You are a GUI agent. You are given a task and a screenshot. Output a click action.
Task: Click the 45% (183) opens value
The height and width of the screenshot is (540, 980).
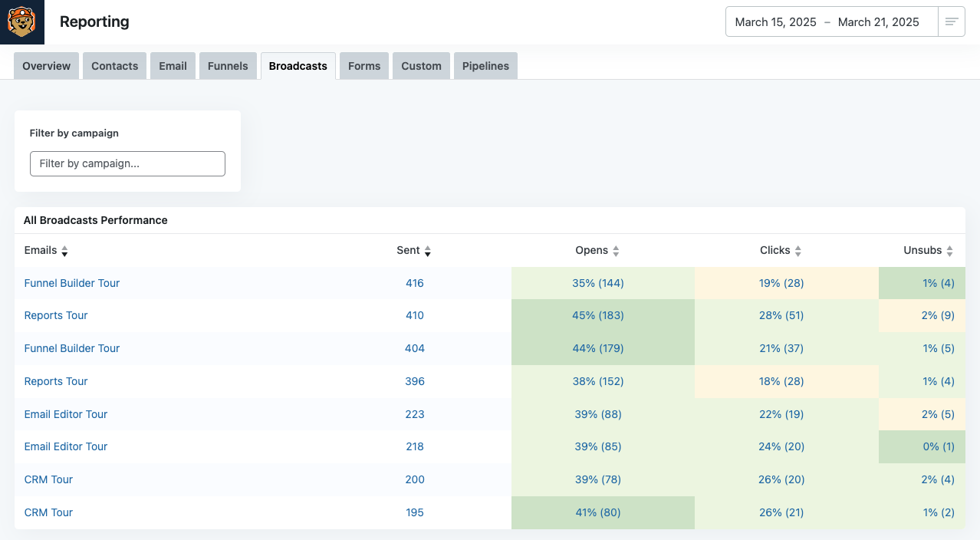[598, 315]
